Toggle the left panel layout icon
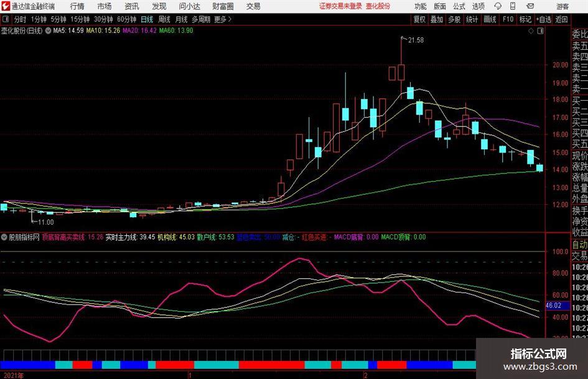588x379 pixels. point(6,19)
